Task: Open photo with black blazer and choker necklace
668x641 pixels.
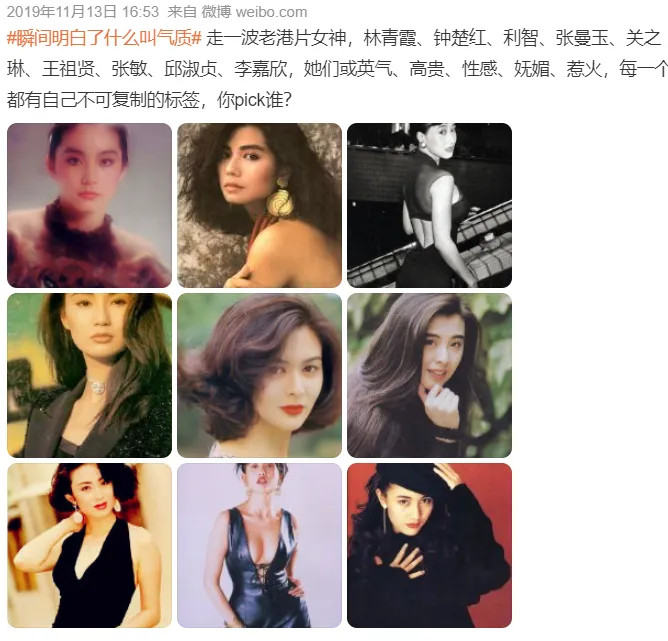Action: pos(89,375)
